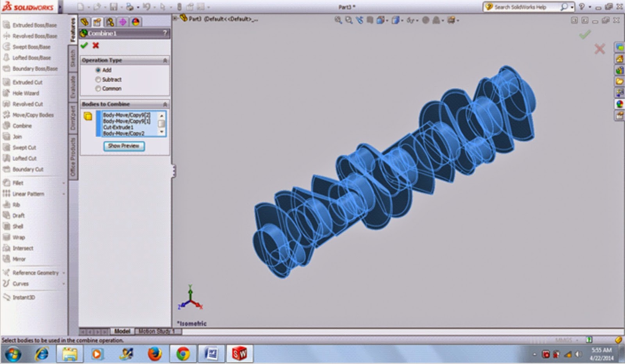
Task: Open the Curves dropdown arrow
Action: [x=64, y=284]
